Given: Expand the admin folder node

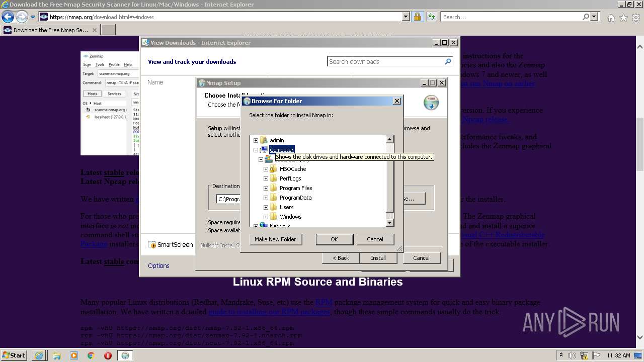Looking at the screenshot, I should coord(256,140).
